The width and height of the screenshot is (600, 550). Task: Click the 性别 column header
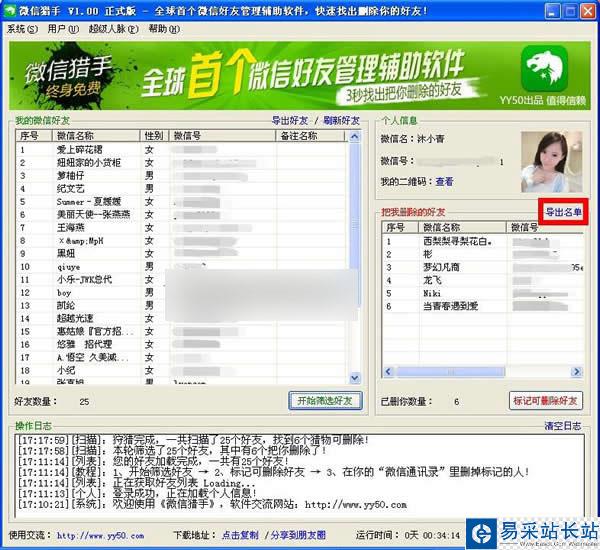pyautogui.click(x=155, y=136)
